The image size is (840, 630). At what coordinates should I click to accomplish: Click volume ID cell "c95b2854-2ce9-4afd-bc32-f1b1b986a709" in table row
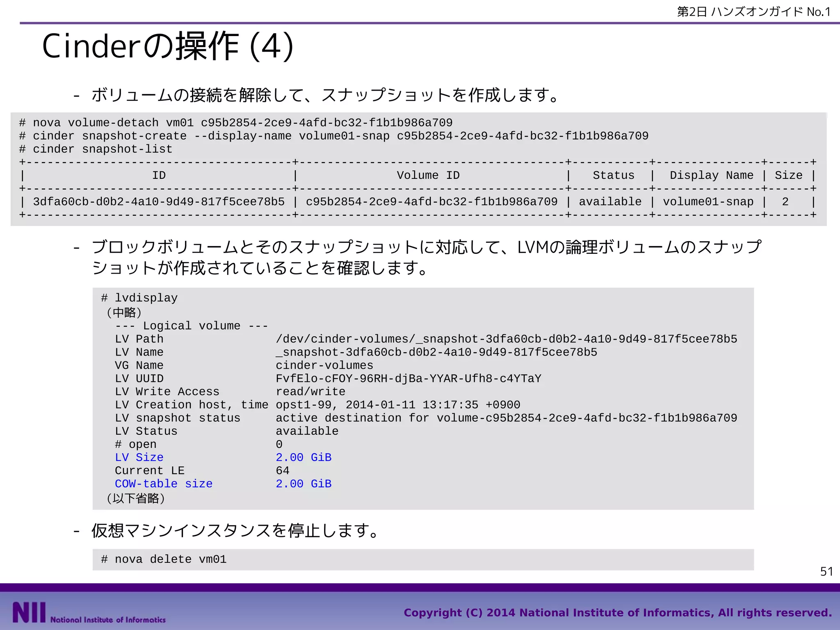431,201
